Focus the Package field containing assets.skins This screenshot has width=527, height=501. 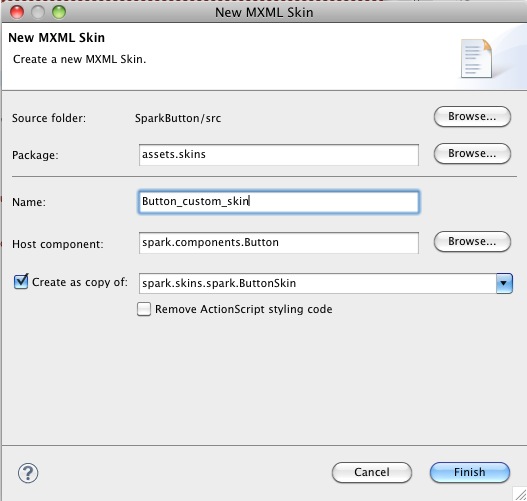[279, 155]
